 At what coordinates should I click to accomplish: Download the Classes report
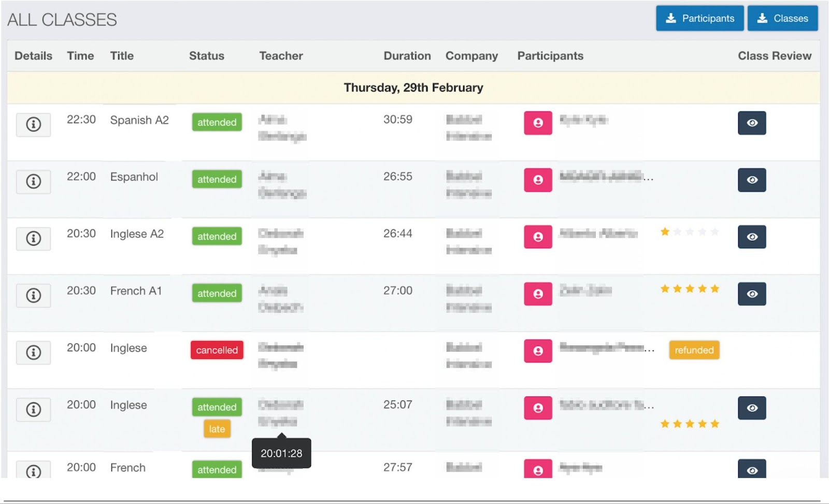(x=782, y=18)
